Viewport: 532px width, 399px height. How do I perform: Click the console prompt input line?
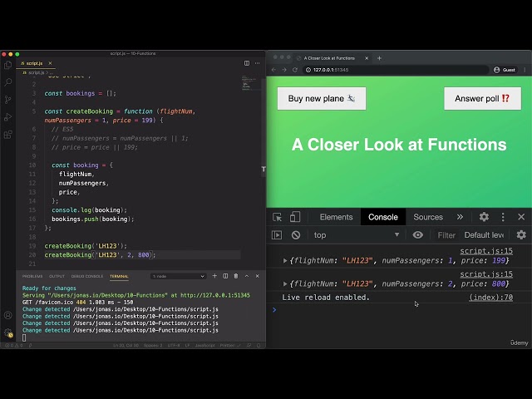pos(399,310)
